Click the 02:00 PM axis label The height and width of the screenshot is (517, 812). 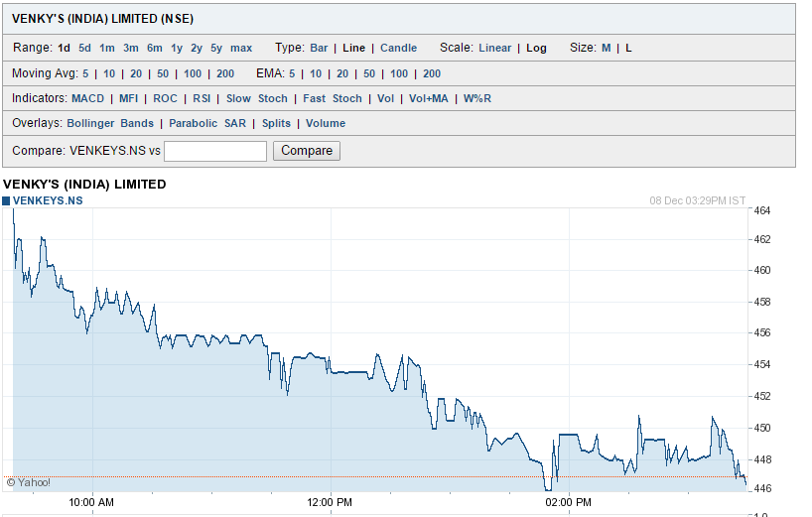click(x=569, y=502)
